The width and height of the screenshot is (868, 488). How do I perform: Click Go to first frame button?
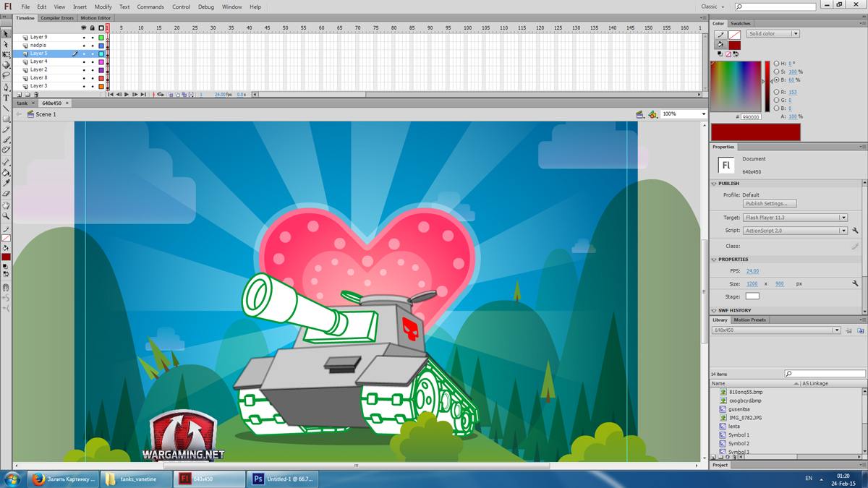pyautogui.click(x=111, y=95)
